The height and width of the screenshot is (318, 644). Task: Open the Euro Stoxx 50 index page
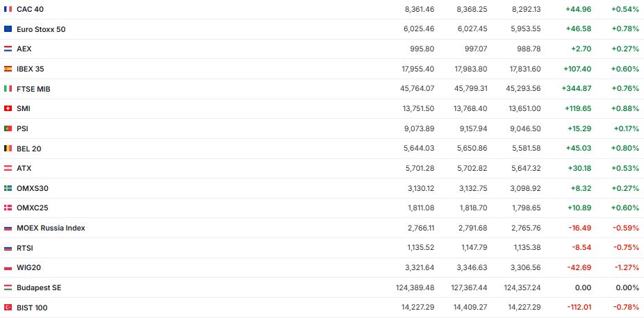[41, 29]
